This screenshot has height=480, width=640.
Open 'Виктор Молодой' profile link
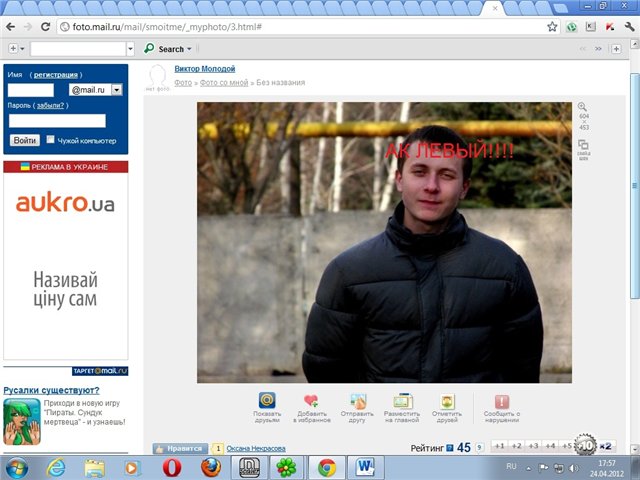point(205,69)
